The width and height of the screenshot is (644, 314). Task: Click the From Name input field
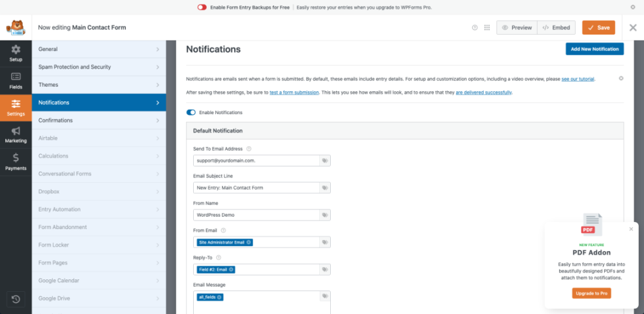tap(256, 215)
